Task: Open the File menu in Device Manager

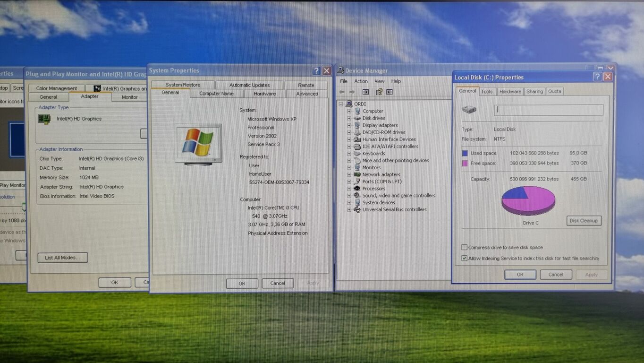Action: (344, 81)
